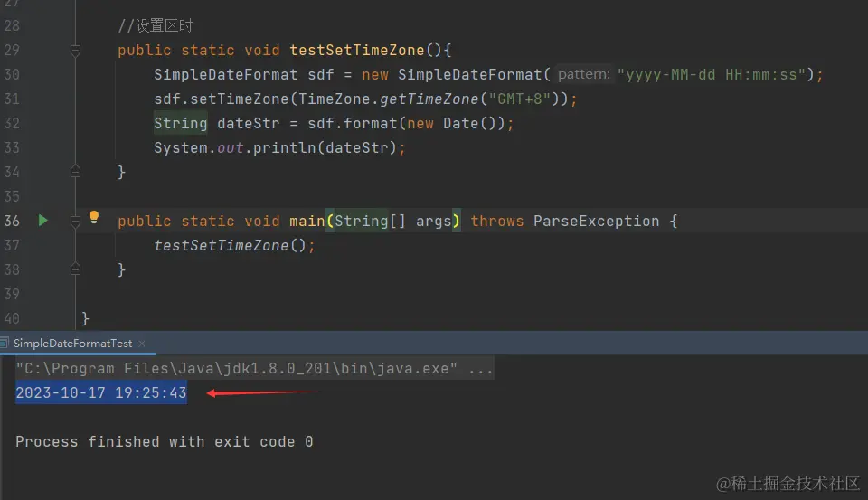868x500 pixels.
Task: Collapse testSetTimeZone method fold marker at line 29
Action: (x=75, y=51)
